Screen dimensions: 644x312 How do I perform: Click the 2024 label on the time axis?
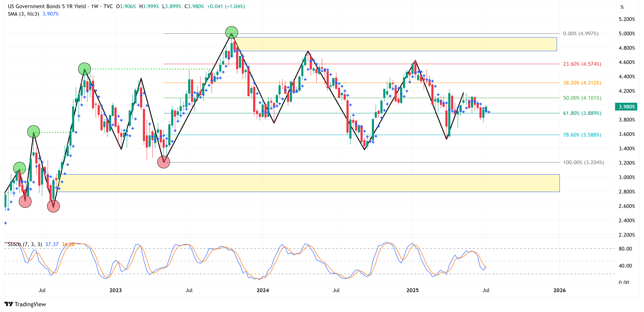tap(263, 290)
